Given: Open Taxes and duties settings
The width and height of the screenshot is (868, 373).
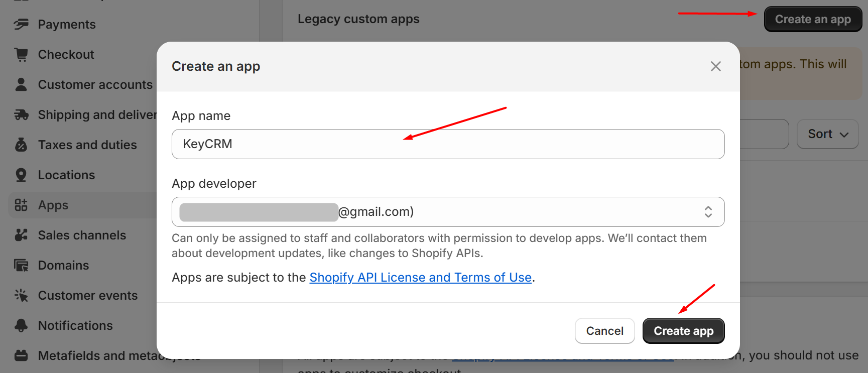Looking at the screenshot, I should [87, 145].
